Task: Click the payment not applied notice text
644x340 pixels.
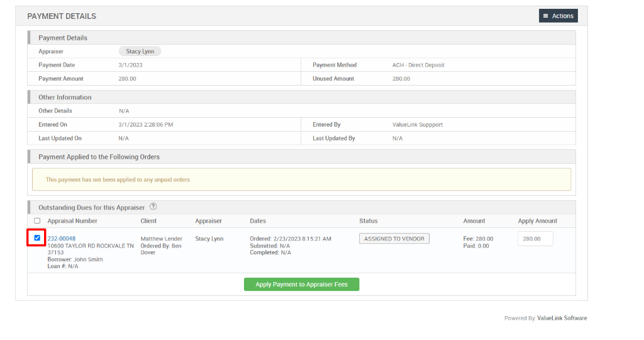Action: coord(118,179)
